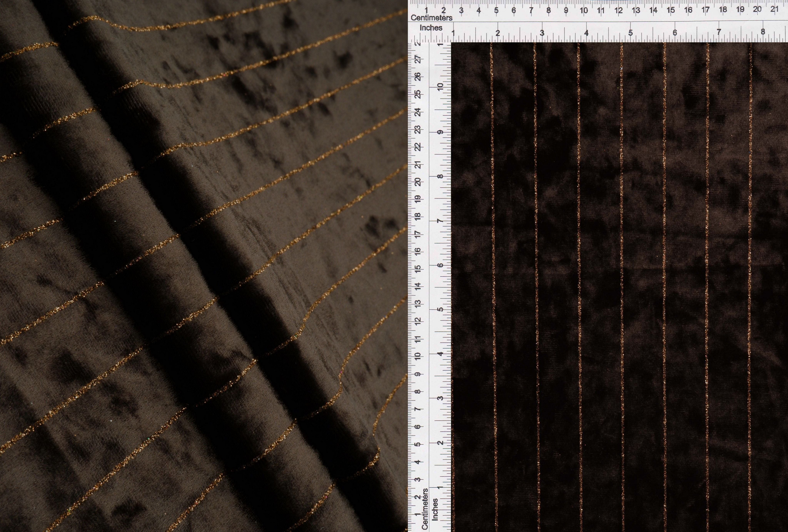
Task: Click the 10 cm mark on top ruler
Action: pos(583,10)
